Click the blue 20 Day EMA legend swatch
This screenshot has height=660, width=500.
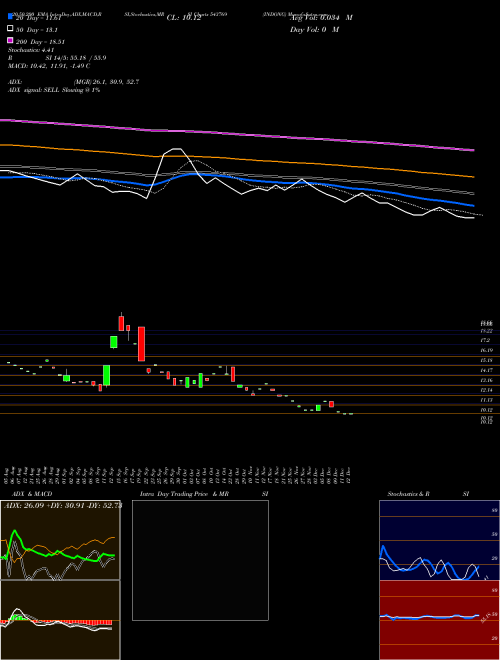point(10,17)
